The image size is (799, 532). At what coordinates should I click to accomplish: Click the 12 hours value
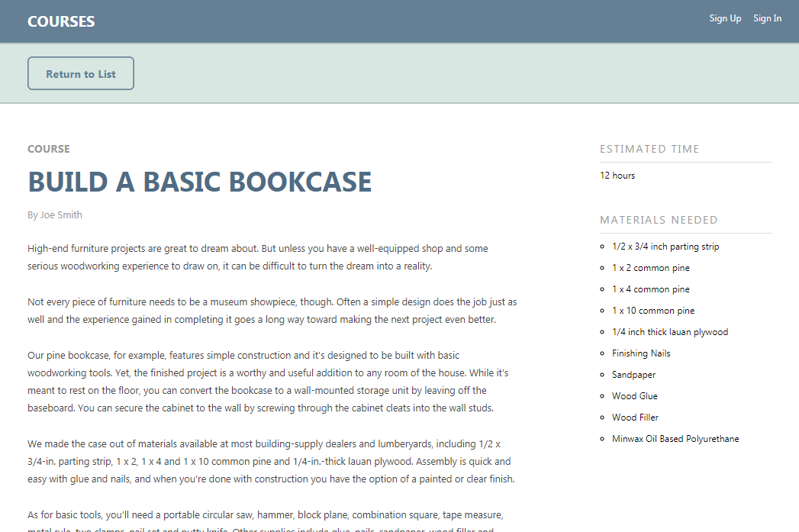(617, 176)
